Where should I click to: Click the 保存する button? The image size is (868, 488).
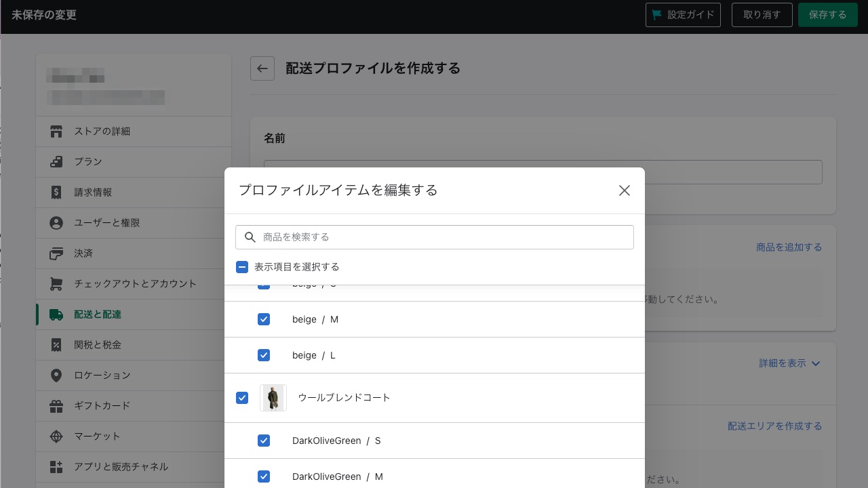[828, 14]
